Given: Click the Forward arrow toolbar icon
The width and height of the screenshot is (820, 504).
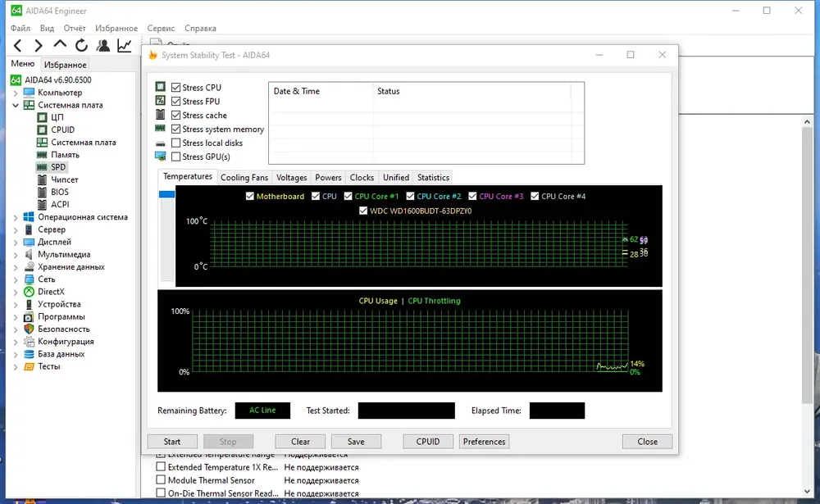Looking at the screenshot, I should click(39, 46).
